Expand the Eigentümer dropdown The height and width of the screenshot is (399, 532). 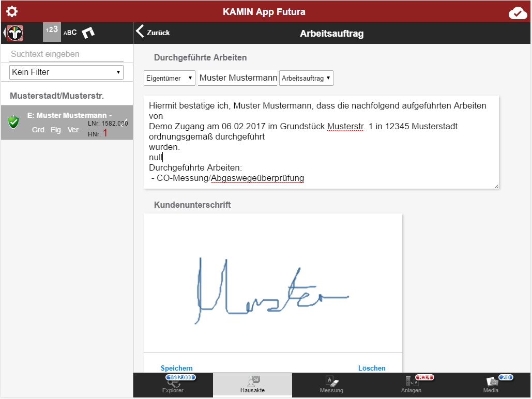click(170, 79)
